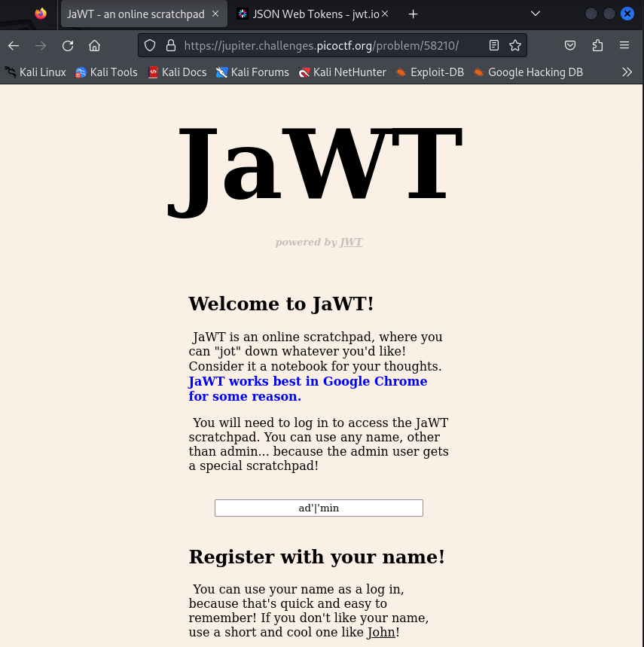
Task: Select the JaWT online scratchpad tab
Action: (x=144, y=14)
